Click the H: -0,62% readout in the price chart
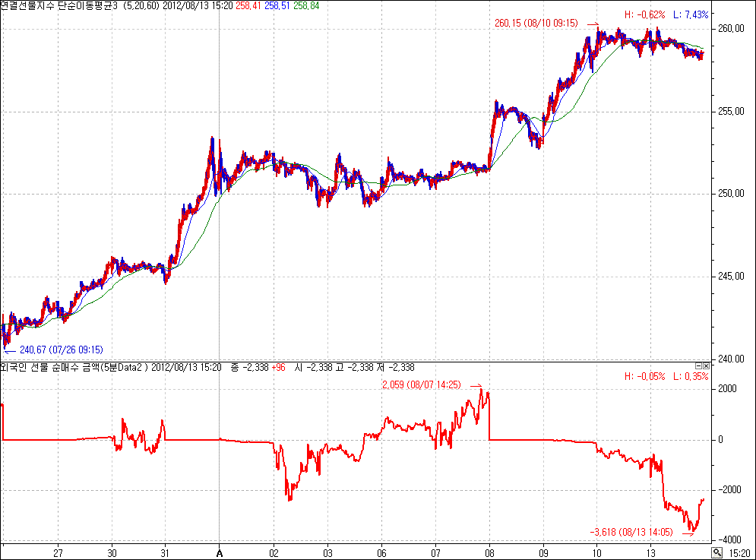756x560 pixels. coord(644,14)
